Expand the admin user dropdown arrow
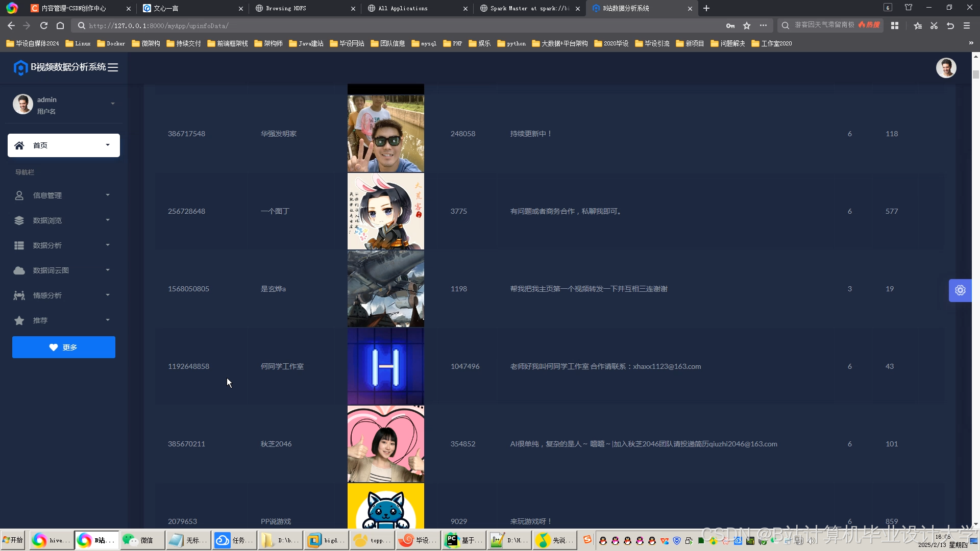The width and height of the screenshot is (980, 551). pos(113,104)
